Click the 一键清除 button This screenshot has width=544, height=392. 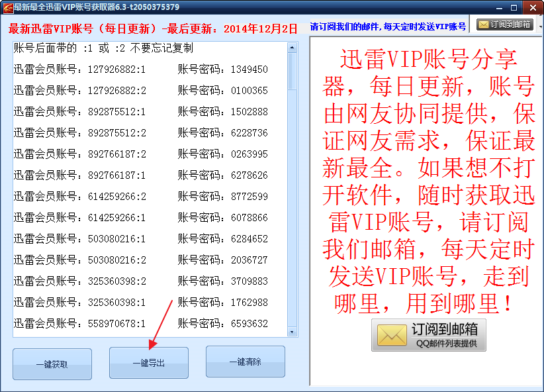pos(246,362)
